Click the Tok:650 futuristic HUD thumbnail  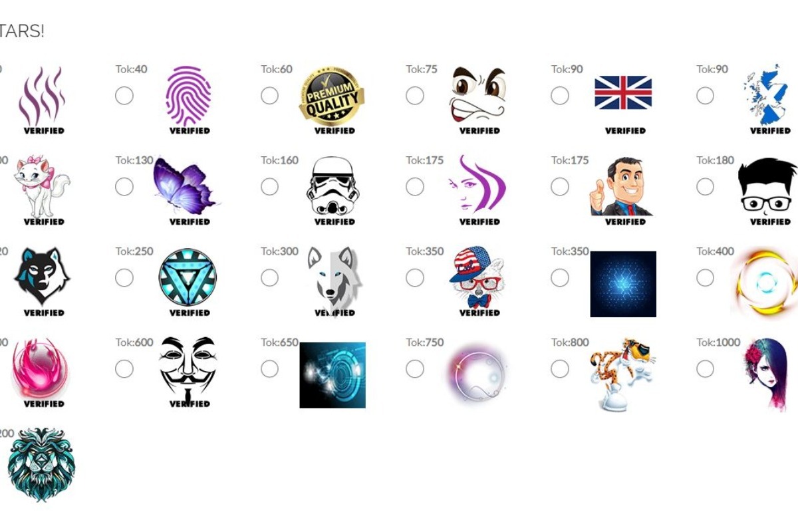pyautogui.click(x=332, y=375)
